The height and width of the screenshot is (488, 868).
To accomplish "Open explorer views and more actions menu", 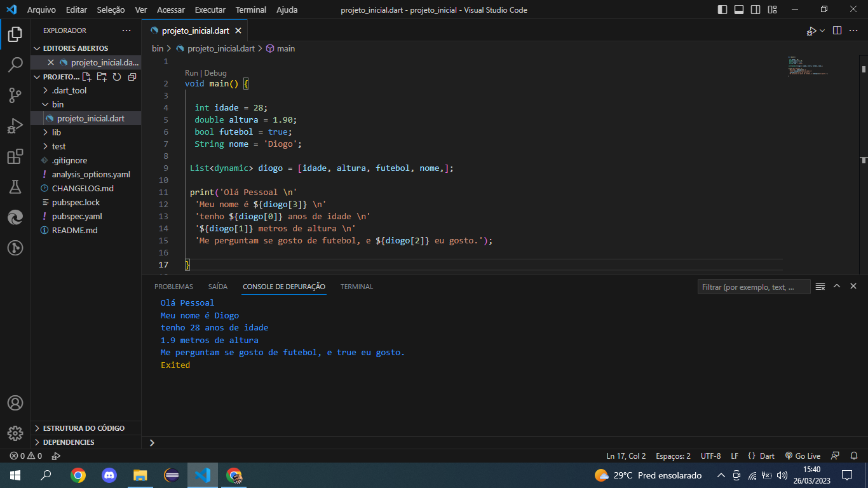I will (x=126, y=30).
